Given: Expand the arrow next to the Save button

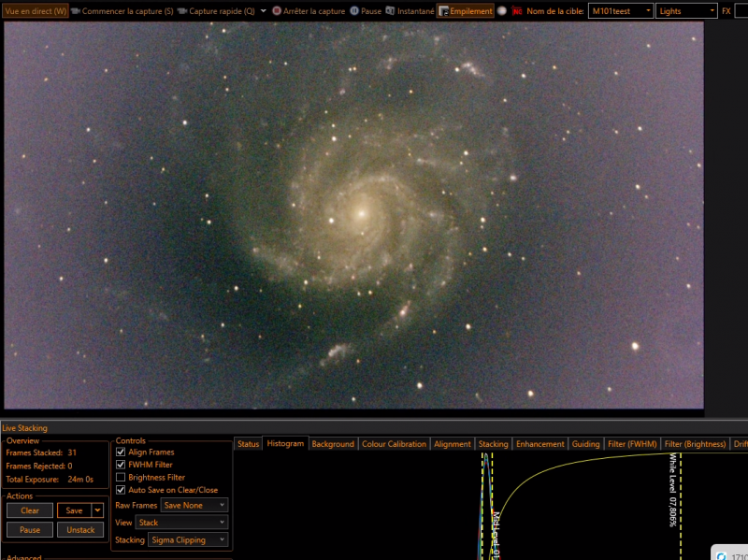Looking at the screenshot, I should click(97, 510).
